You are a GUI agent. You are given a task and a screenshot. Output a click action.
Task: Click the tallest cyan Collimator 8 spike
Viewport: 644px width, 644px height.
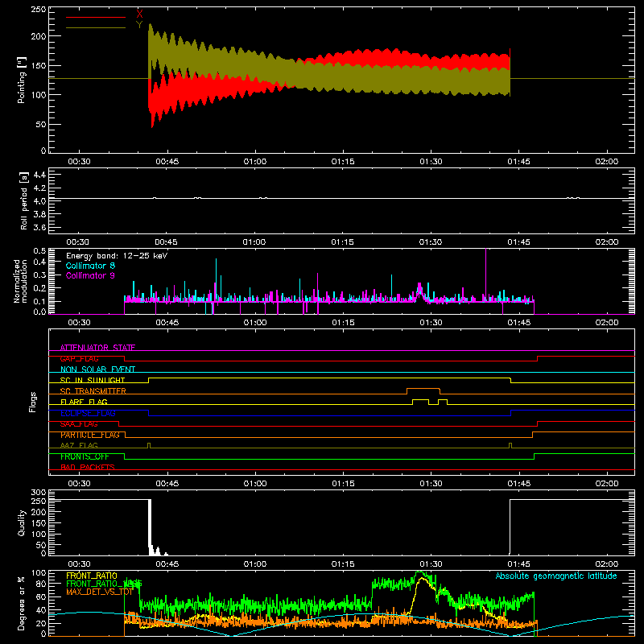pyautogui.click(x=216, y=279)
